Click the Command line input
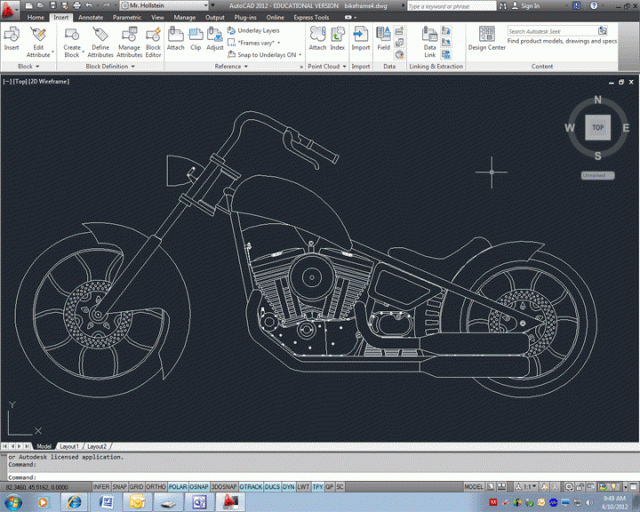The height and width of the screenshot is (512, 640). (322, 477)
